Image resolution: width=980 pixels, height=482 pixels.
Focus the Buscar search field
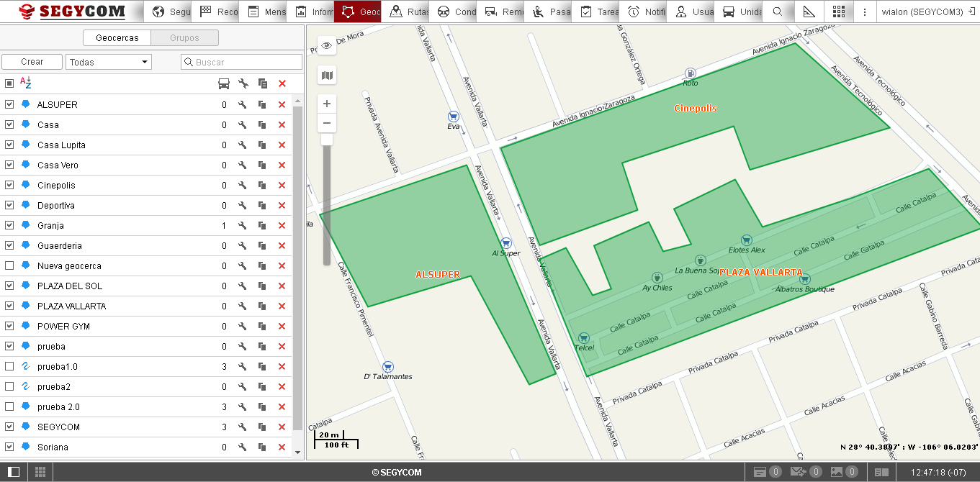coord(242,62)
